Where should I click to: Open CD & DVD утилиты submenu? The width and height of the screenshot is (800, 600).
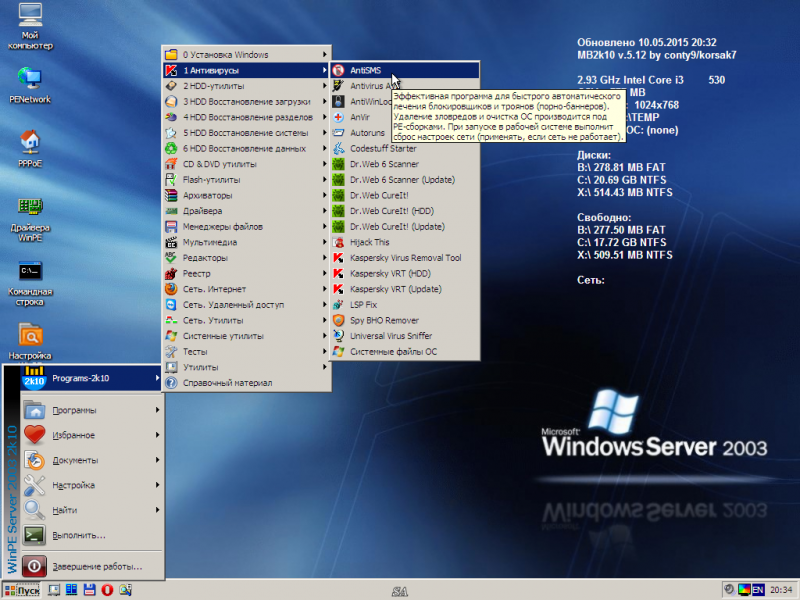pos(247,164)
